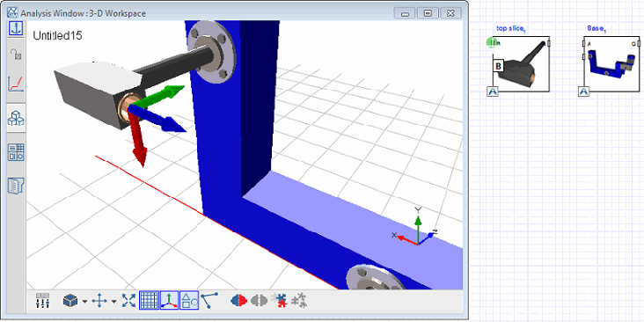The image size is (644, 322).
Task: Toggle the shapes geometry display button
Action: (x=189, y=301)
